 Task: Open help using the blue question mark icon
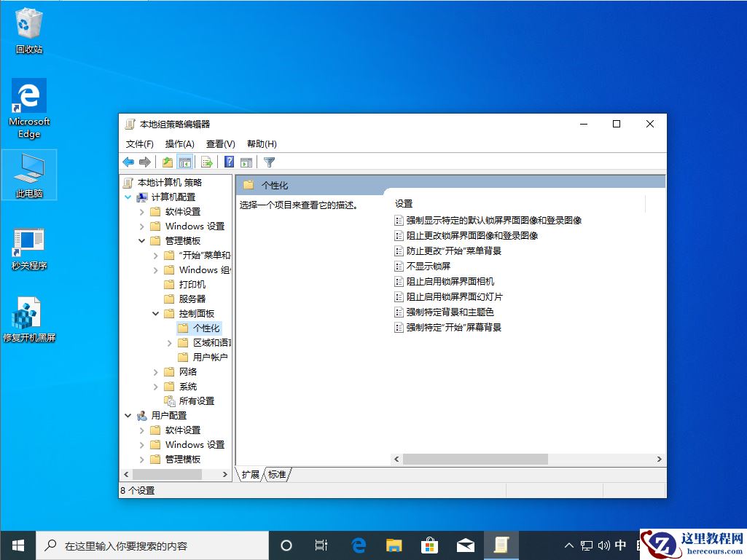[228, 161]
